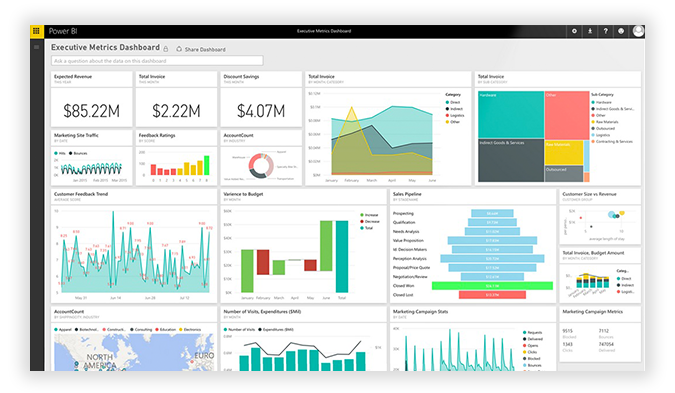The width and height of the screenshot is (675, 393).
Task: Click the 9515 value in Campaign Metrics
Action: tap(567, 331)
